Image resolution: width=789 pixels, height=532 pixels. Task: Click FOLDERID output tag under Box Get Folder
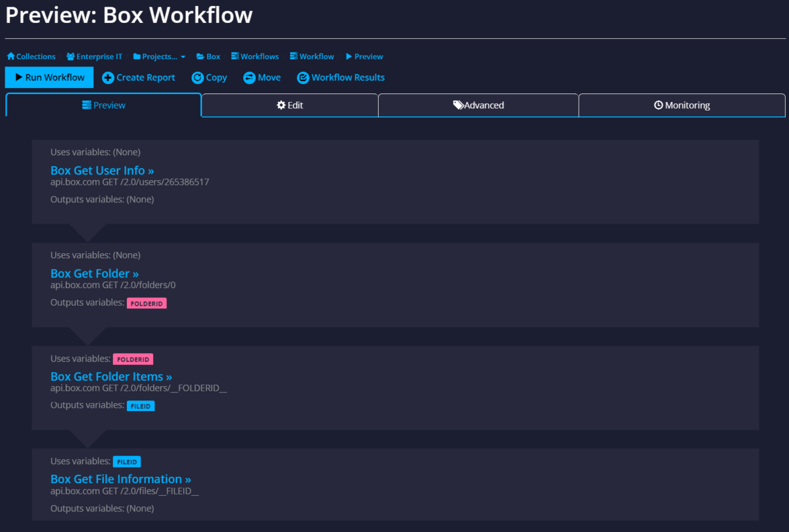point(147,303)
